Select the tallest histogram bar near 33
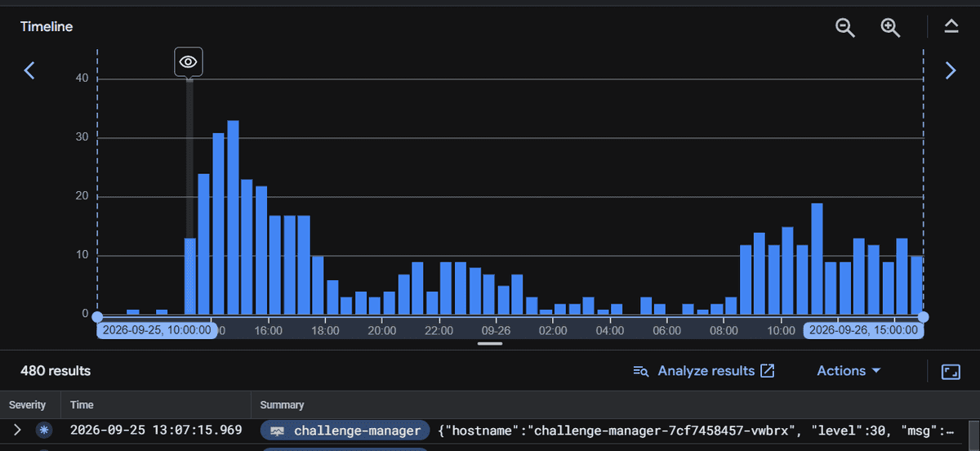 coord(233,217)
